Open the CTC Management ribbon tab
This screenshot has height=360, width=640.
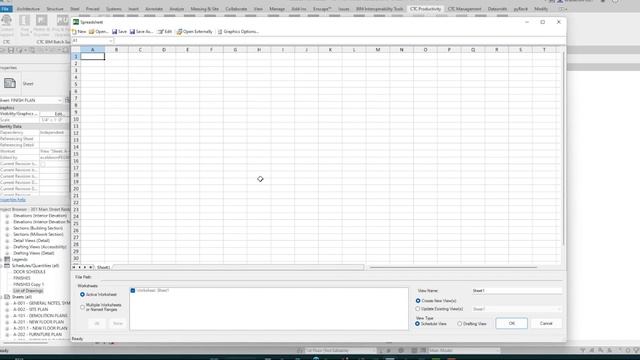[464, 9]
